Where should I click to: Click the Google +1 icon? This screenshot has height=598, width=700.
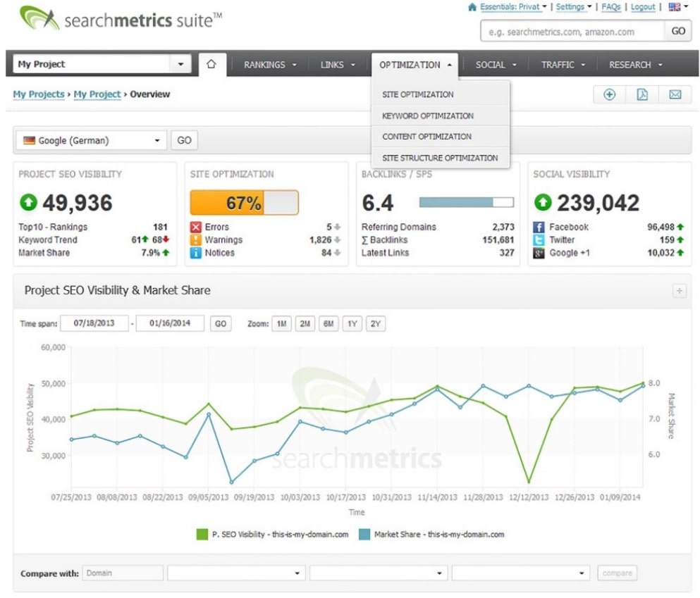tap(539, 253)
